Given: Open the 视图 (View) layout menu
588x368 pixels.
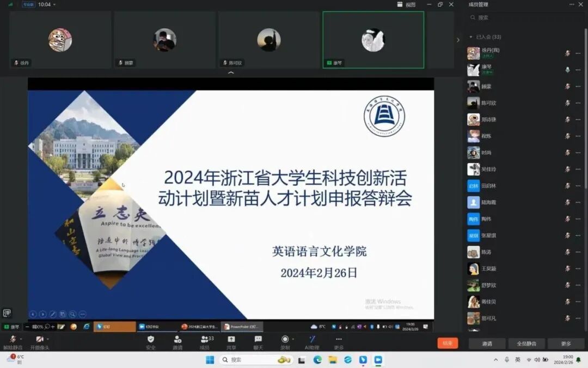Looking at the screenshot, I should [x=407, y=4].
